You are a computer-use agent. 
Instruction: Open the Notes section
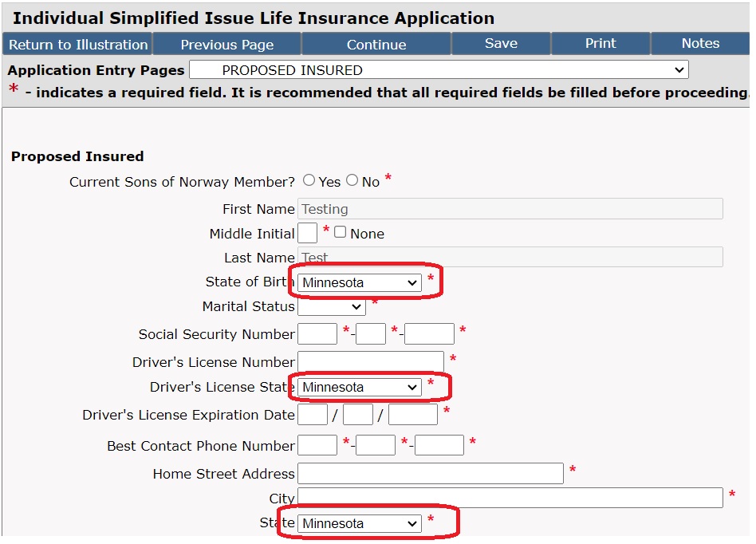700,44
